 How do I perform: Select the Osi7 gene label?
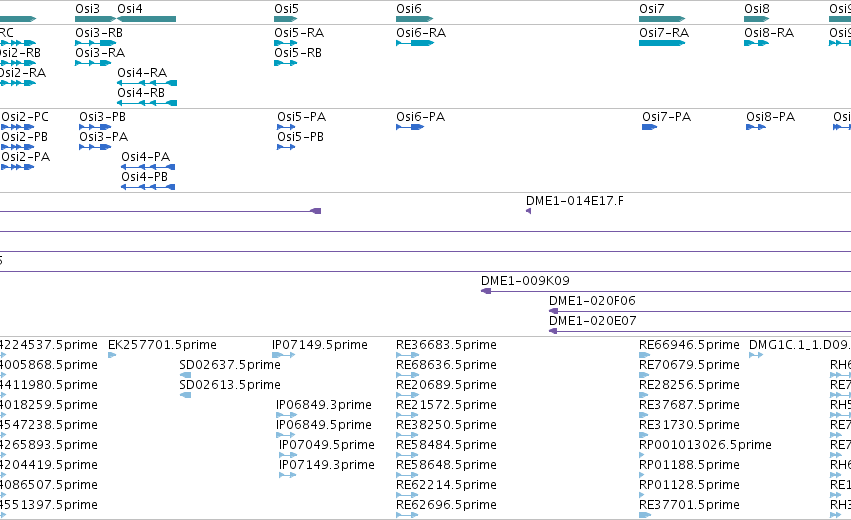[x=651, y=9]
